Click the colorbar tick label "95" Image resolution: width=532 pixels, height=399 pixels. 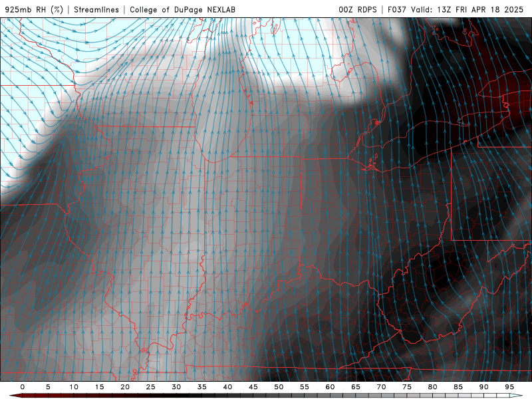[x=509, y=387]
